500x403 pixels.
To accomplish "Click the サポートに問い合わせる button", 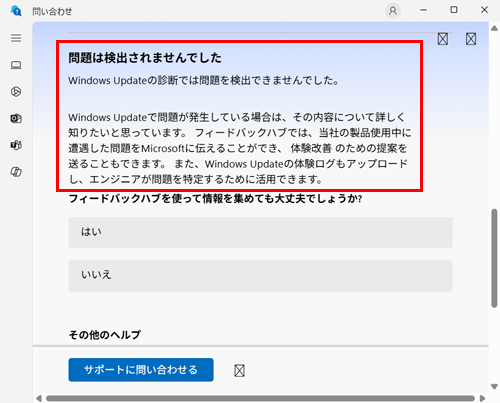I will click(x=141, y=370).
